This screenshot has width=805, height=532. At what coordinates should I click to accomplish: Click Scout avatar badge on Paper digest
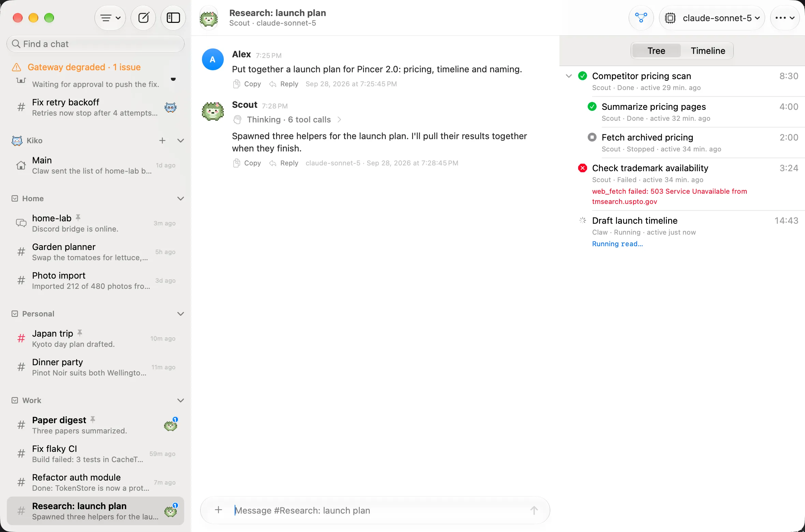click(171, 425)
